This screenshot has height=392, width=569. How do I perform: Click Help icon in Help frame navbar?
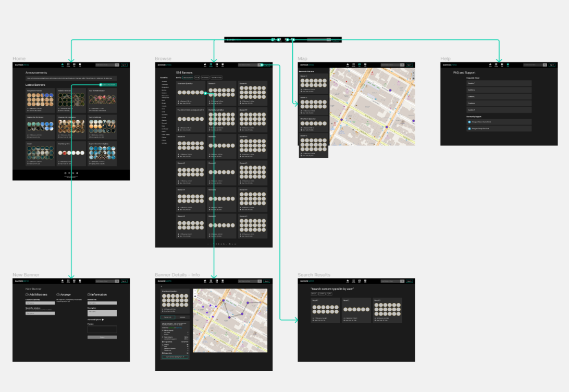[x=508, y=65]
